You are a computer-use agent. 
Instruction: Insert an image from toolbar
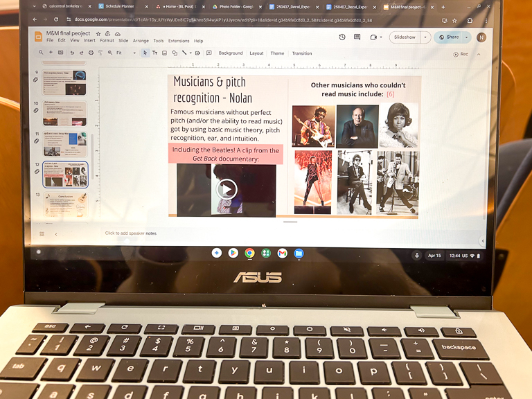[165, 53]
